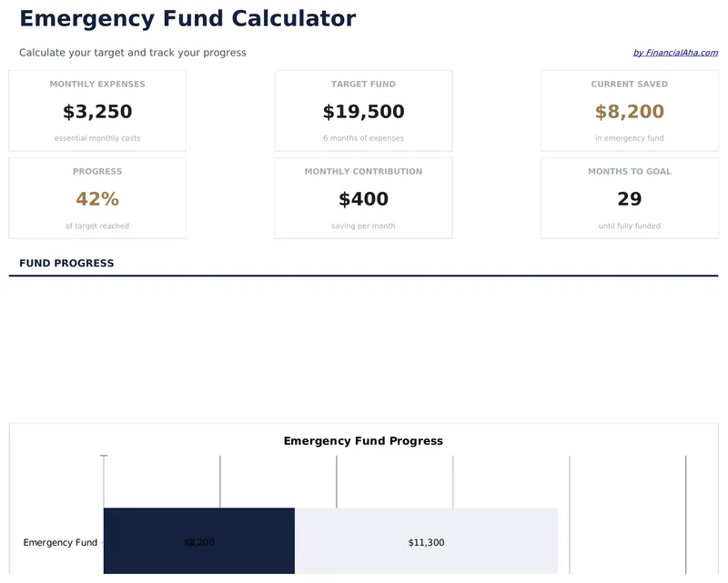
Task: Select the Progress percentage card
Action: (97, 196)
